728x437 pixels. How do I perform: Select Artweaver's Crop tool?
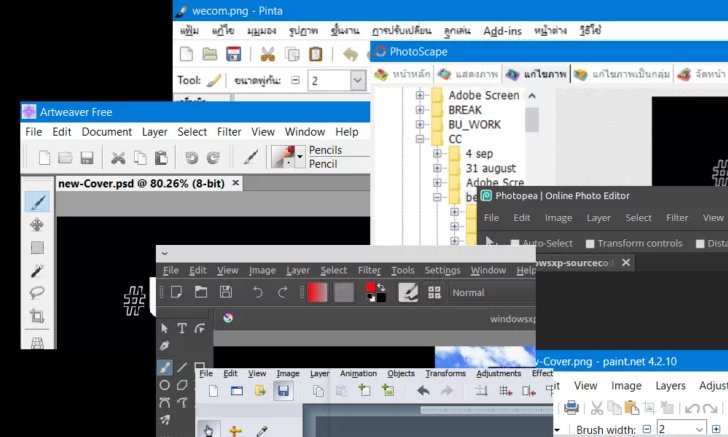[37, 316]
